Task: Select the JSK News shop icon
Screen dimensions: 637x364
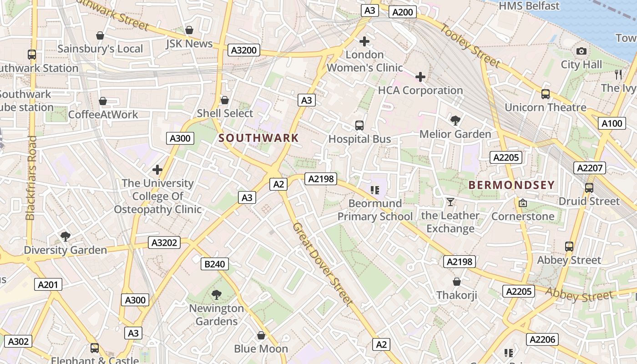Action: [189, 30]
